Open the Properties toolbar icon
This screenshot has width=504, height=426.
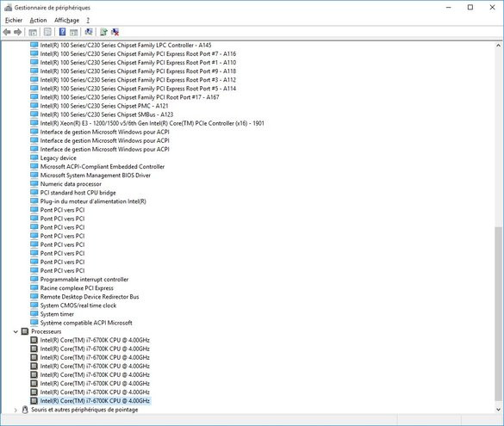click(47, 32)
